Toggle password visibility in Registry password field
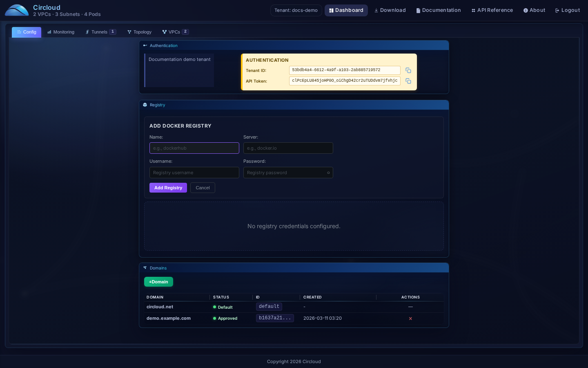The width and height of the screenshot is (588, 368). (x=328, y=173)
